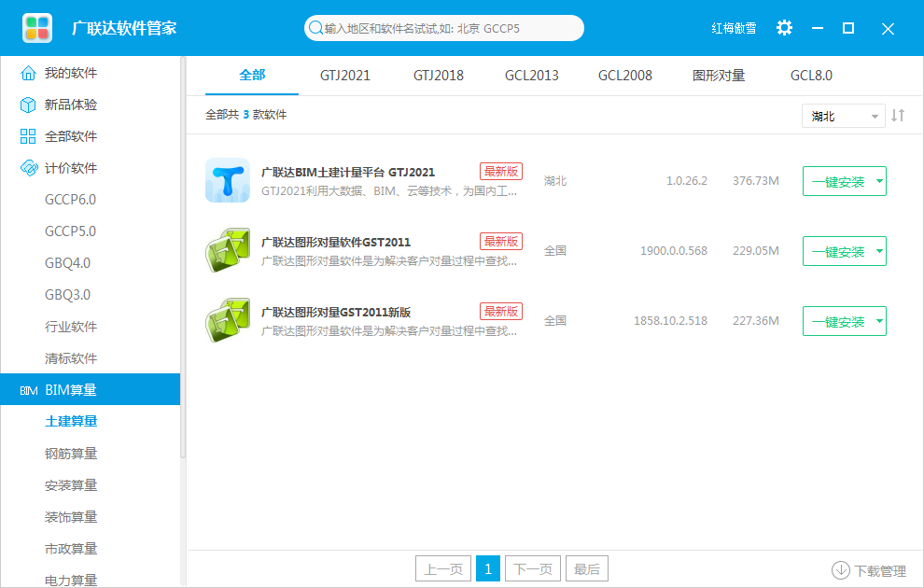Switch to the GTJ2018 tab
The height and width of the screenshot is (588, 924).
pyautogui.click(x=439, y=76)
